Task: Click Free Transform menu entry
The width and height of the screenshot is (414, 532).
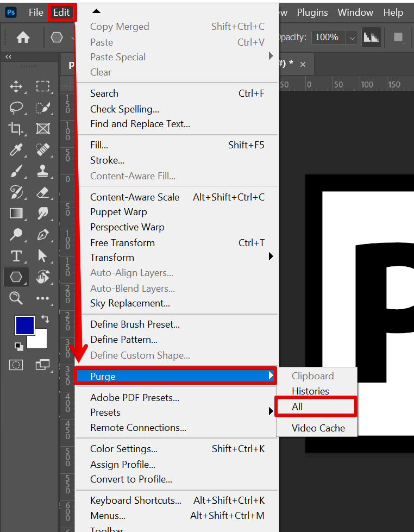Action: (122, 242)
